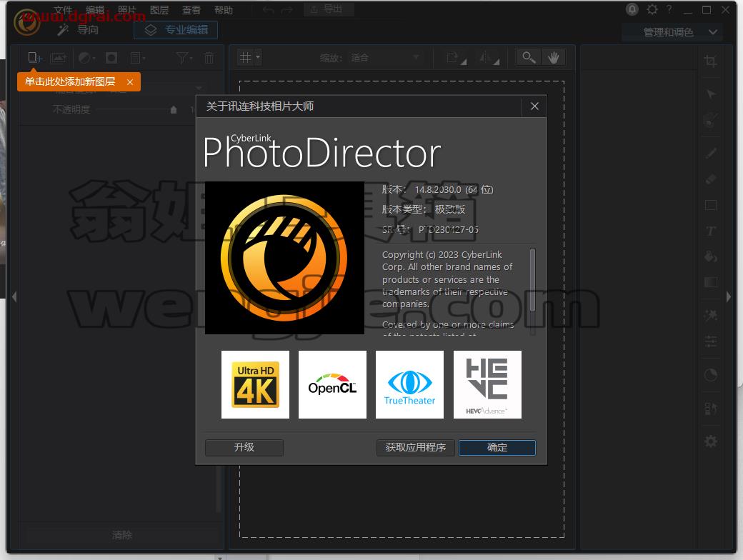Expand the grid options dropdown arrow
The height and width of the screenshot is (560, 743).
point(258,58)
